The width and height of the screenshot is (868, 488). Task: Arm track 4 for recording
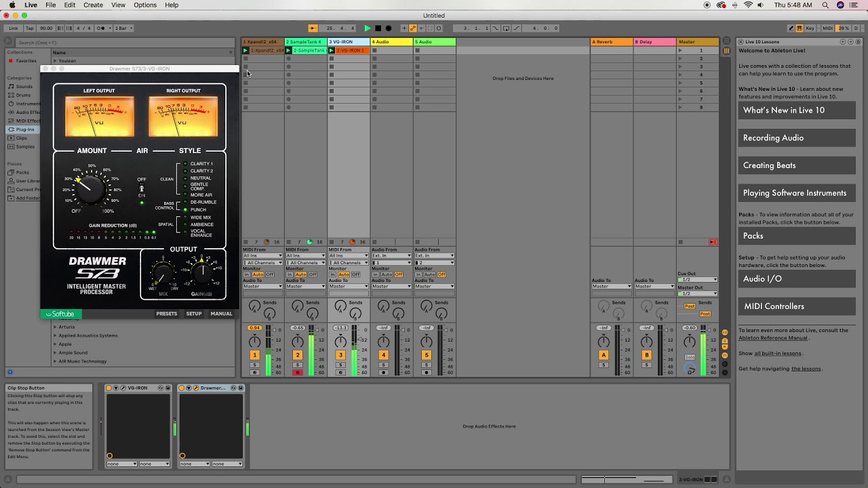[383, 372]
